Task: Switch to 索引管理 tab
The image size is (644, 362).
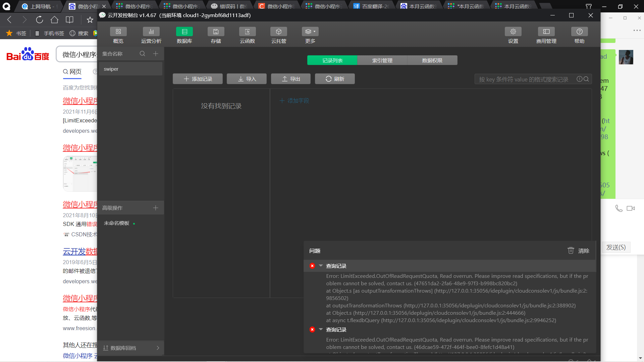Action: point(382,60)
